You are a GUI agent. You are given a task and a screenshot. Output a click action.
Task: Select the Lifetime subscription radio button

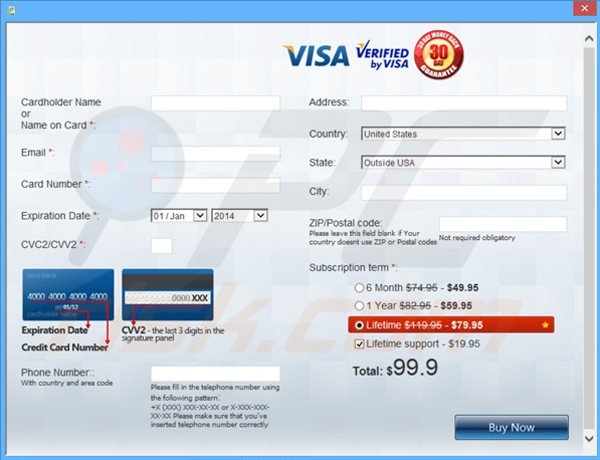click(359, 325)
